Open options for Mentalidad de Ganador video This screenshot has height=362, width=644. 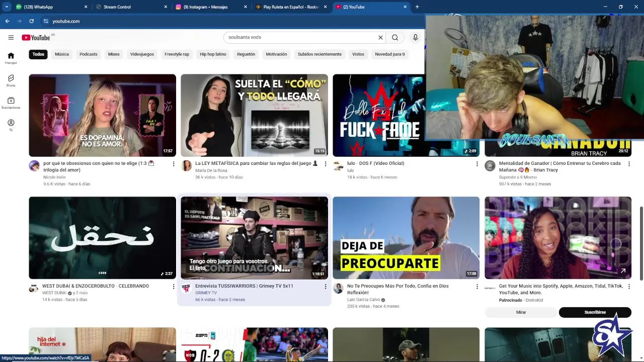[x=629, y=164]
